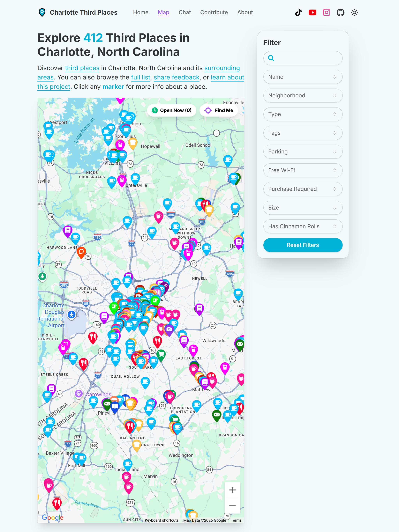Image resolution: width=399 pixels, height=532 pixels.
Task: Open the YouTube channel icon
Action: [x=312, y=12]
